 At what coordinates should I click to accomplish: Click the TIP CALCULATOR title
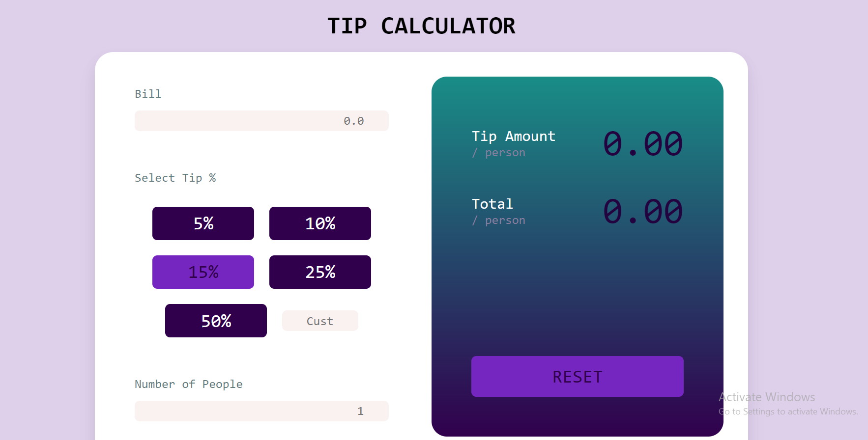coord(422,26)
